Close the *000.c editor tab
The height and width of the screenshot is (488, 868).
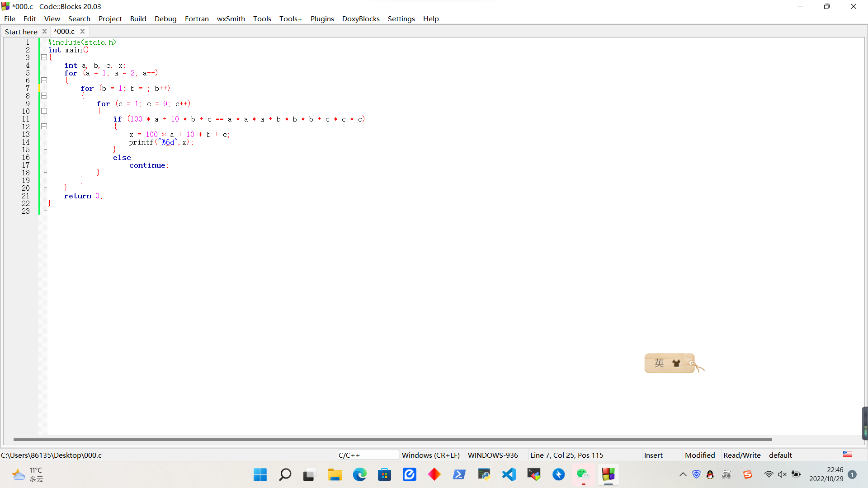(82, 31)
